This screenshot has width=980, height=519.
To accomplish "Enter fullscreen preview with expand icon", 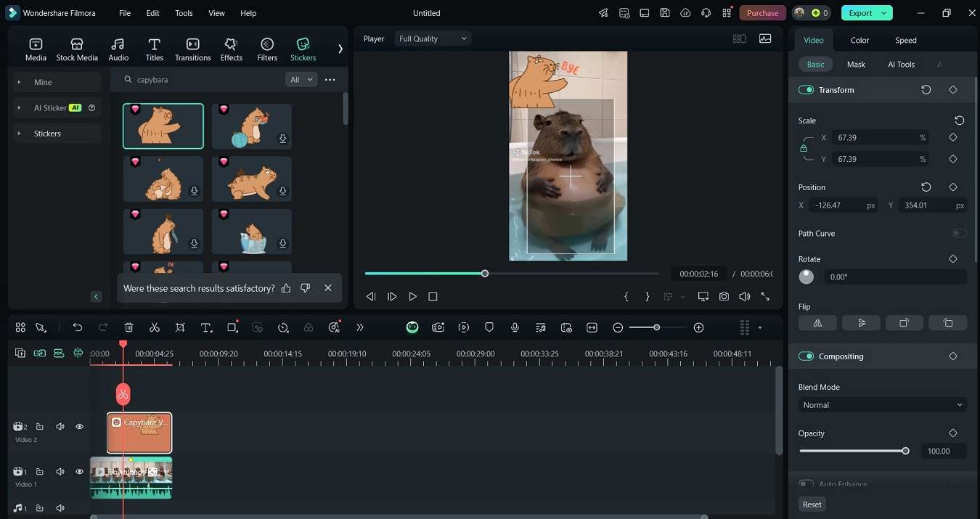I will (765, 296).
